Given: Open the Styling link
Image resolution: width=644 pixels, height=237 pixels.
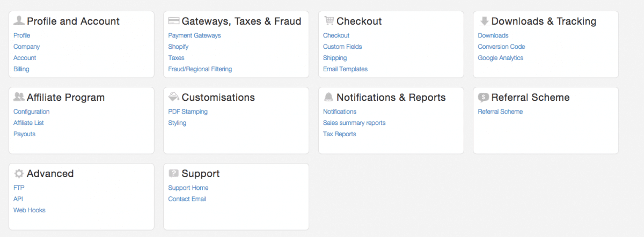Looking at the screenshot, I should [177, 123].
